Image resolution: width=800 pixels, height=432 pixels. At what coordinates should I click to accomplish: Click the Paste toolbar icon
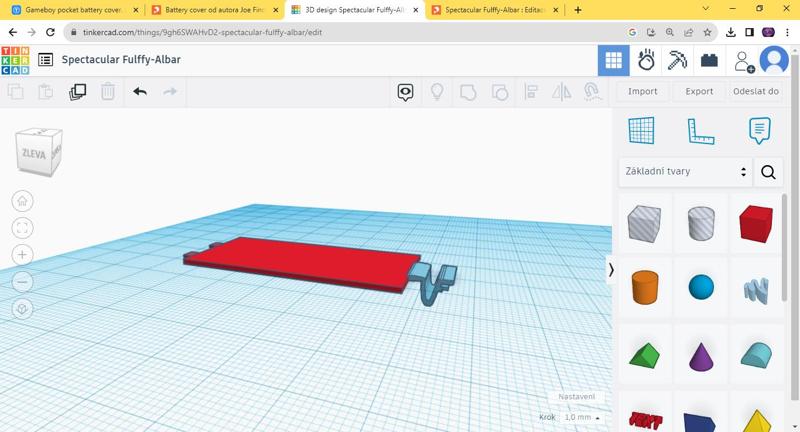pos(45,92)
